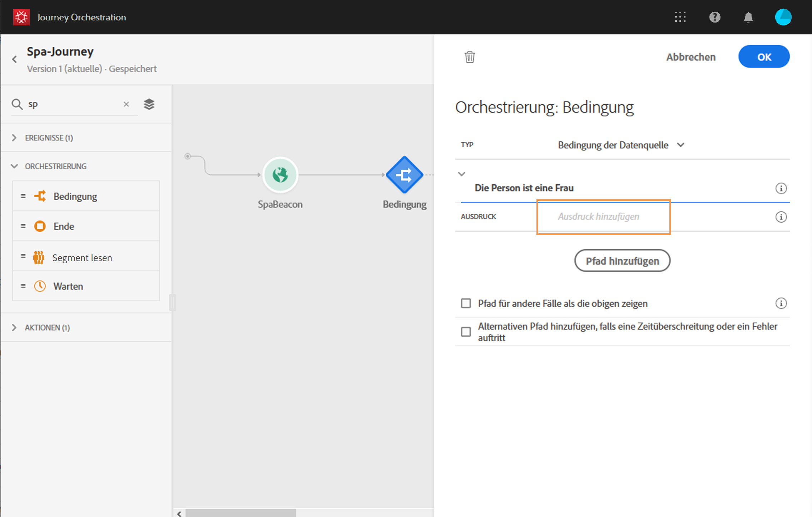Click the trash delete icon
Screen dimensions: 812x517
pos(470,57)
